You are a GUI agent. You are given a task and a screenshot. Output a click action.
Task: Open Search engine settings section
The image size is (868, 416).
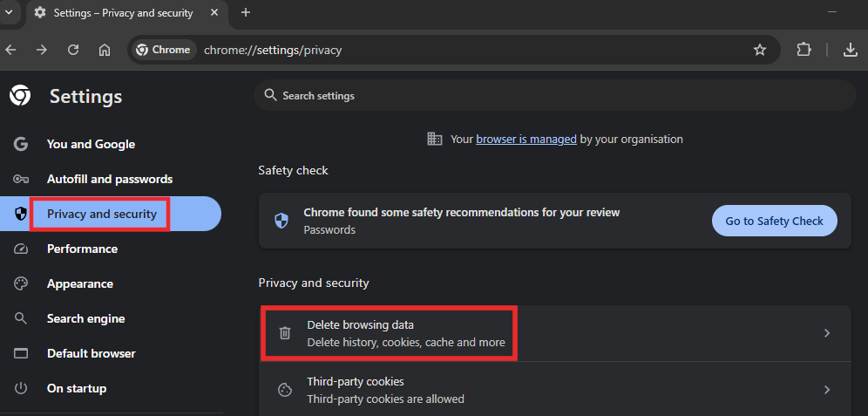[x=111, y=318]
